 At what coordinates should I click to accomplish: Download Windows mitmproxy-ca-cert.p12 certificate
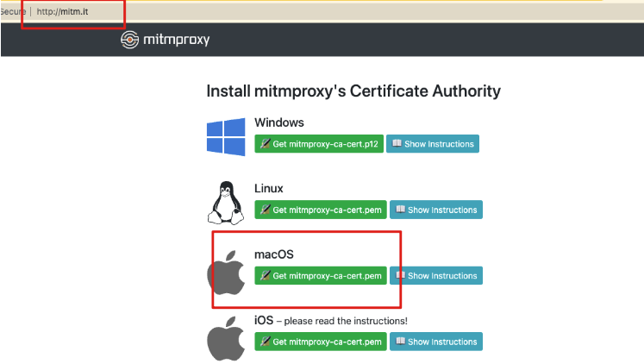click(319, 144)
